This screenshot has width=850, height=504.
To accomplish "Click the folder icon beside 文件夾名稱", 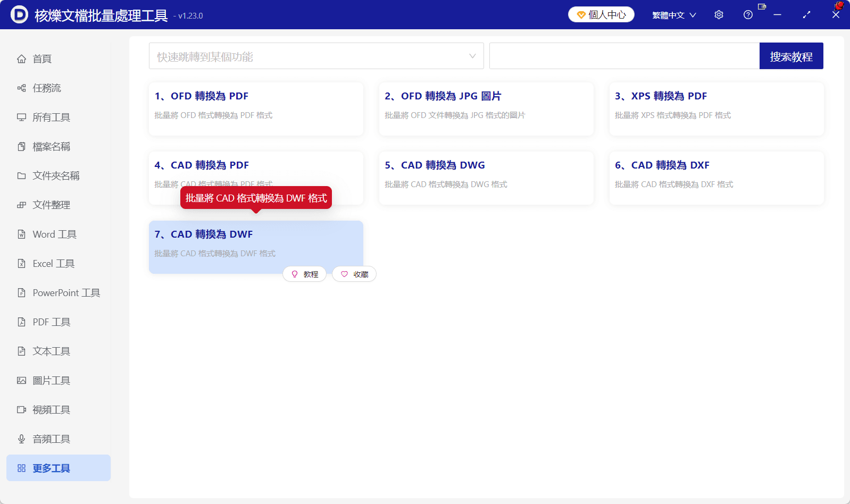I will pos(21,175).
